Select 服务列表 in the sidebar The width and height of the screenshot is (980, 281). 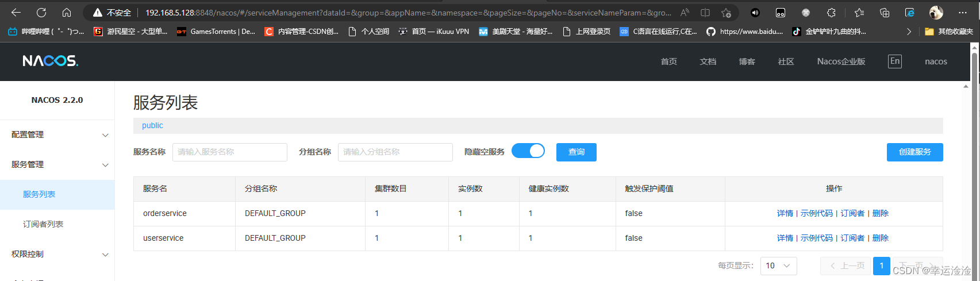(x=57, y=194)
